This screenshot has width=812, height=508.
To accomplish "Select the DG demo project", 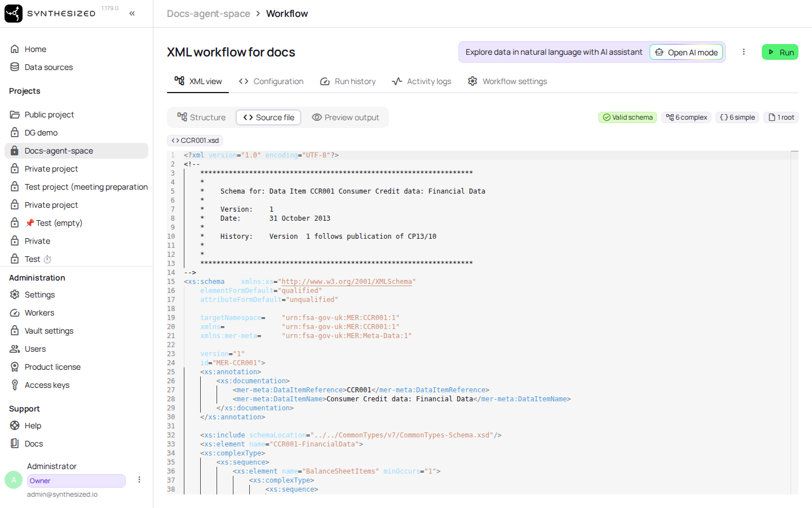I will (x=76, y=133).
